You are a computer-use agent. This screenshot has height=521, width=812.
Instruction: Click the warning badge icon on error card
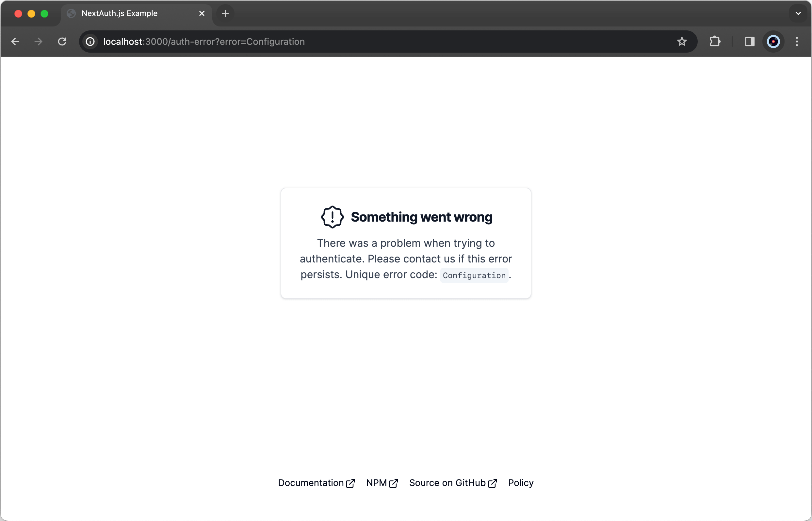332,217
